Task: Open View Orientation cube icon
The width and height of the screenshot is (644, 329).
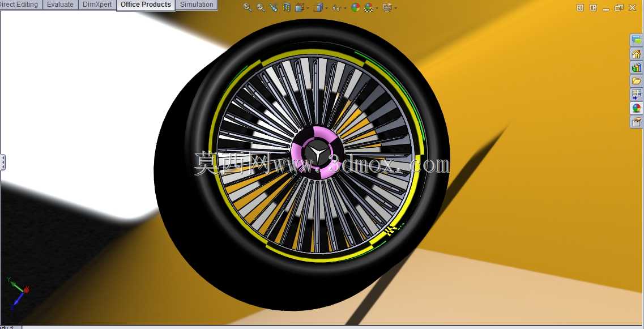Action: point(299,7)
